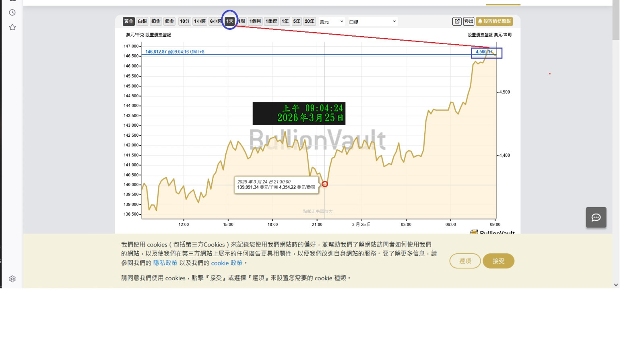Open the 美元 currency dropdown

pyautogui.click(x=332, y=22)
